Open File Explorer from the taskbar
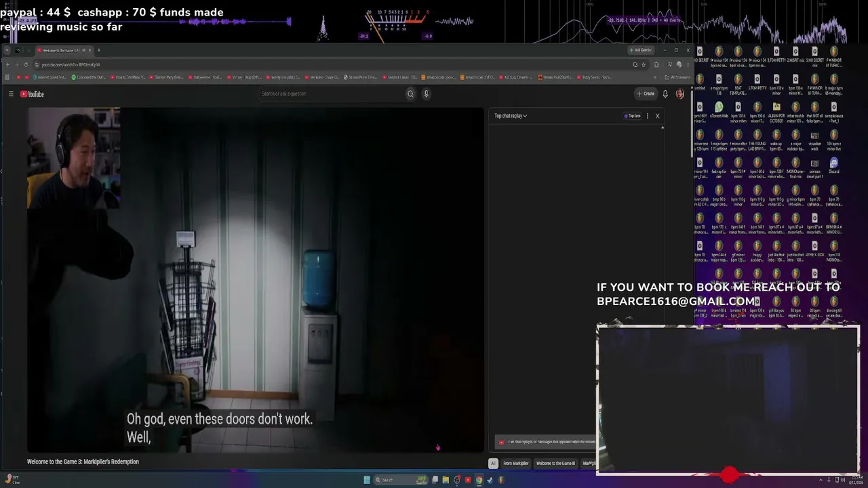Image resolution: width=868 pixels, height=488 pixels. (x=446, y=480)
